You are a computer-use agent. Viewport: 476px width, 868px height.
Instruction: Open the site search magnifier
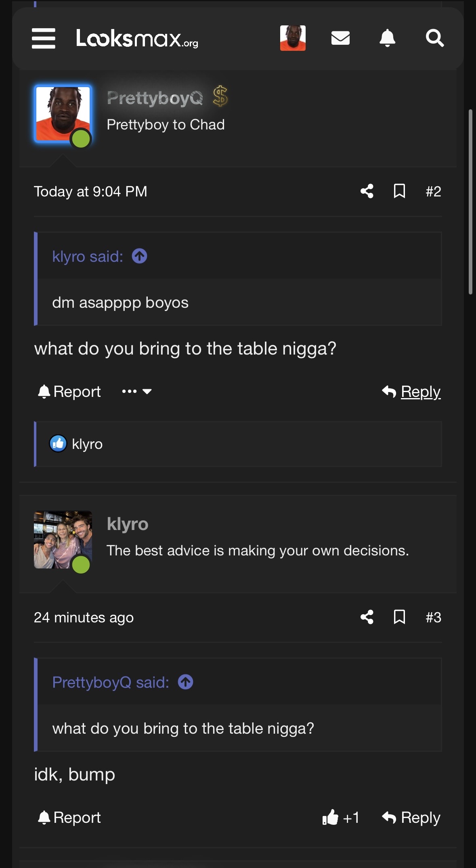pyautogui.click(x=435, y=38)
